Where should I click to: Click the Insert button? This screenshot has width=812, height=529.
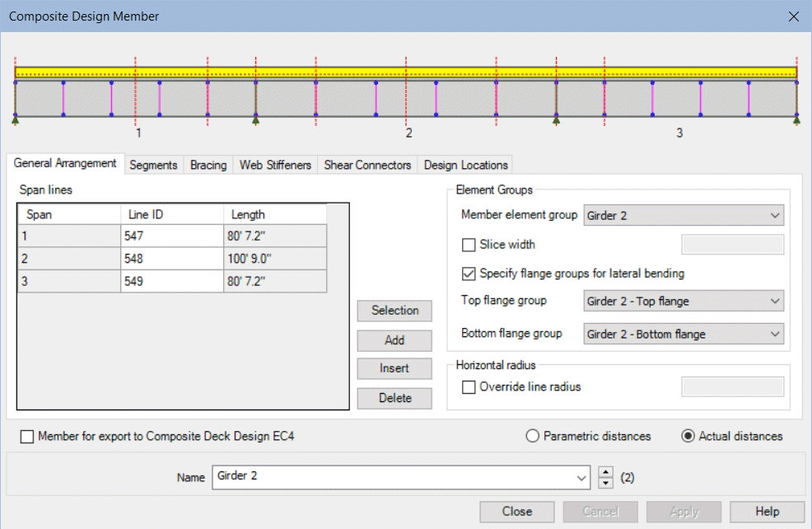tap(394, 368)
